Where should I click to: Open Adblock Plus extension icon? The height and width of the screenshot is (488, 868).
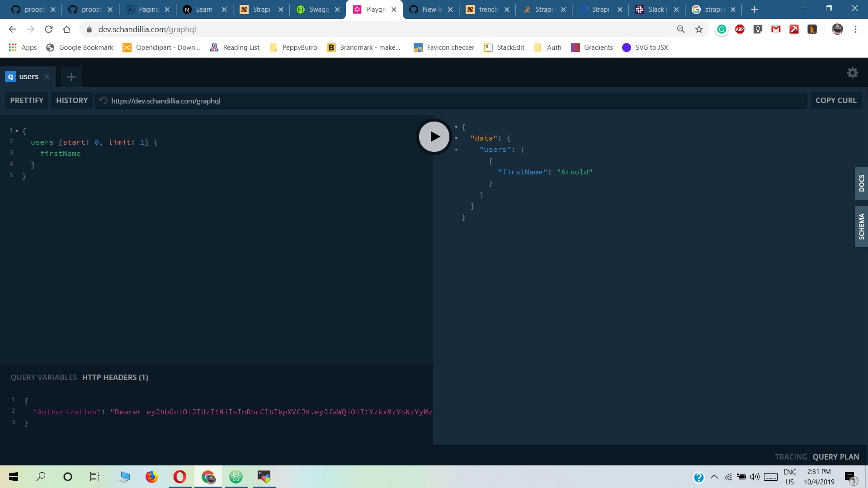point(740,29)
